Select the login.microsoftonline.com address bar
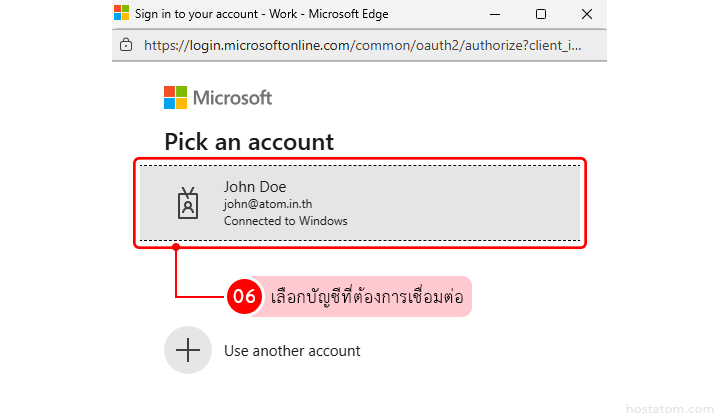Image resolution: width=720 pixels, height=418 pixels. click(x=362, y=45)
